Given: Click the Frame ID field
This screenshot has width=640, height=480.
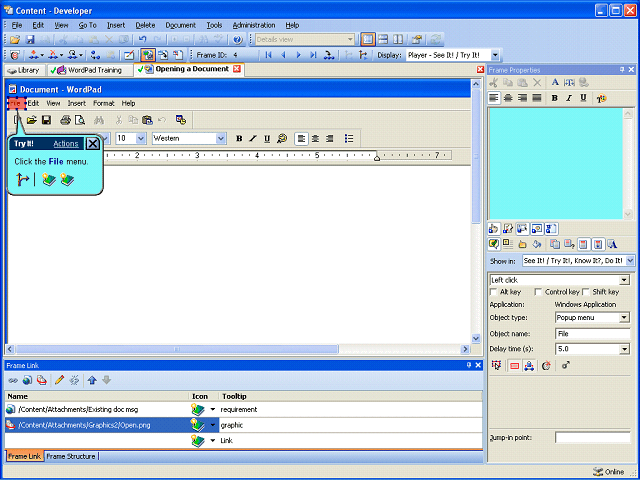Looking at the screenshot, I should (245, 55).
